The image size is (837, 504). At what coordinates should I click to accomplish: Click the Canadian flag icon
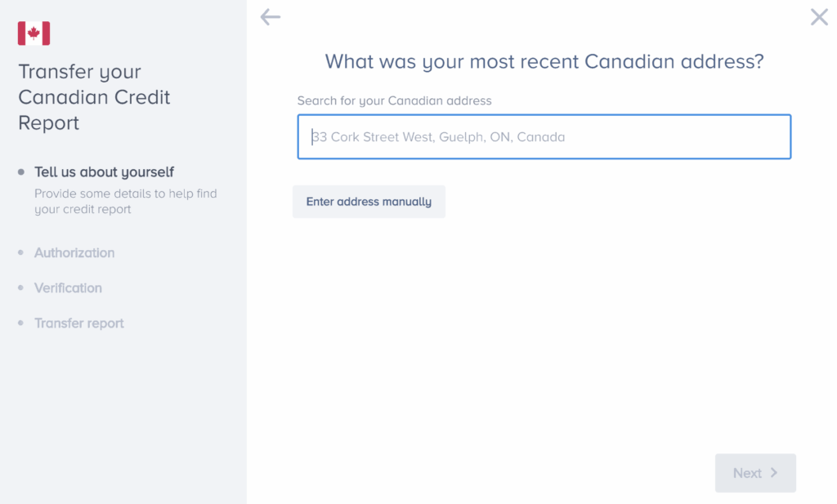[34, 33]
